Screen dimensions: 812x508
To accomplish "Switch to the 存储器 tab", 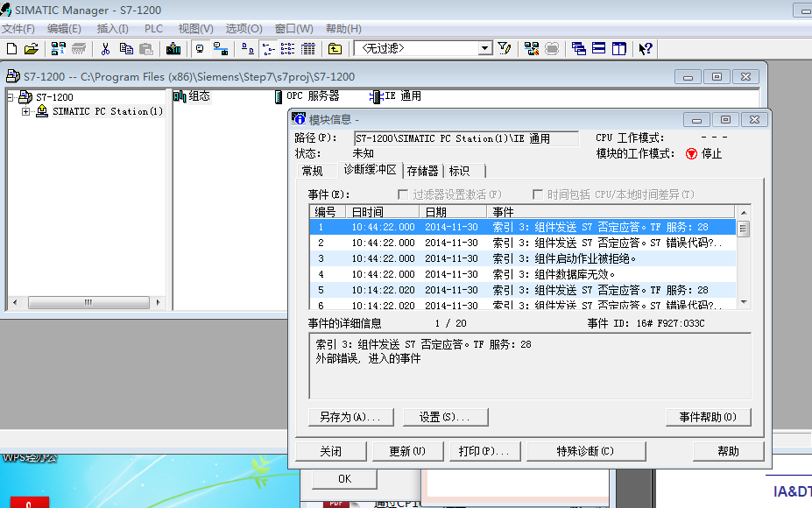I will click(x=422, y=171).
